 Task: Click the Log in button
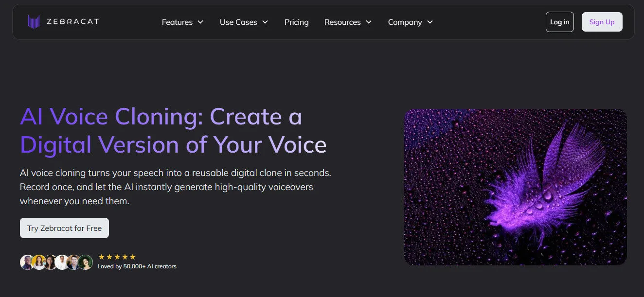(559, 21)
